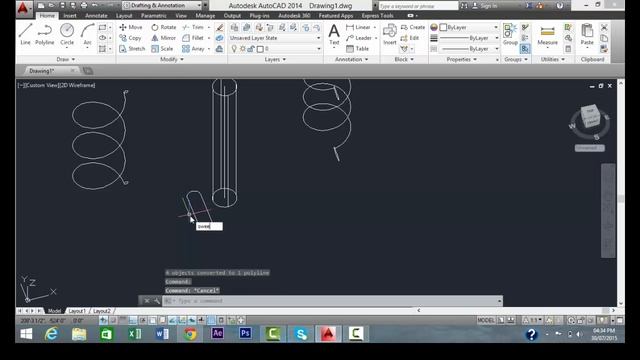
Task: Open After Effects from the taskbar
Action: pos(218,333)
